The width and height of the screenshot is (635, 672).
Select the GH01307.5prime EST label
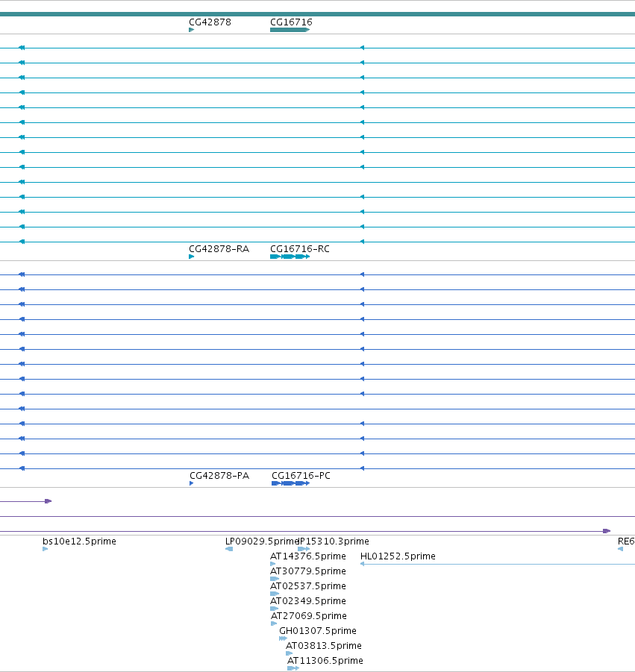318,631
